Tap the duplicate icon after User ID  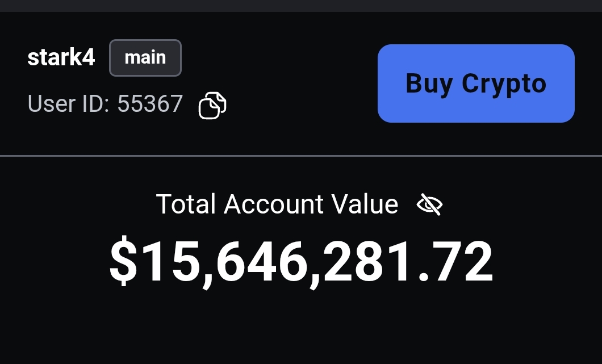coord(212,105)
